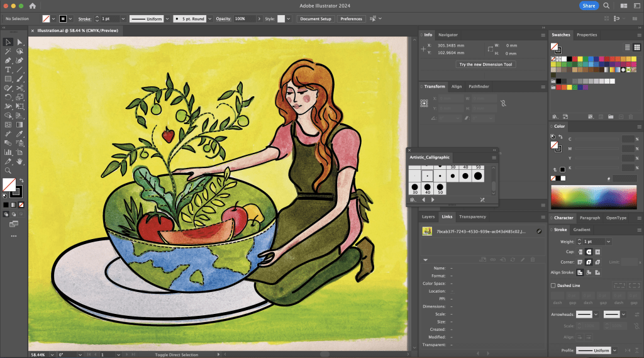The width and height of the screenshot is (644, 358).
Task: Switch to the Properties tab
Action: click(x=587, y=35)
